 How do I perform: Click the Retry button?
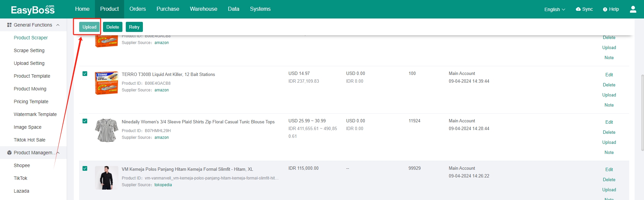[134, 27]
